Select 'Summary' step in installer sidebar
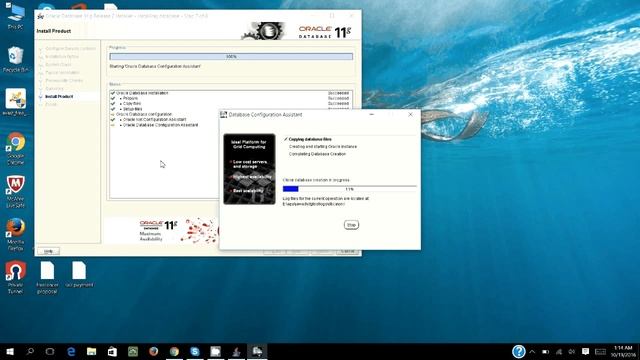This screenshot has height=360, width=640. 54,88
